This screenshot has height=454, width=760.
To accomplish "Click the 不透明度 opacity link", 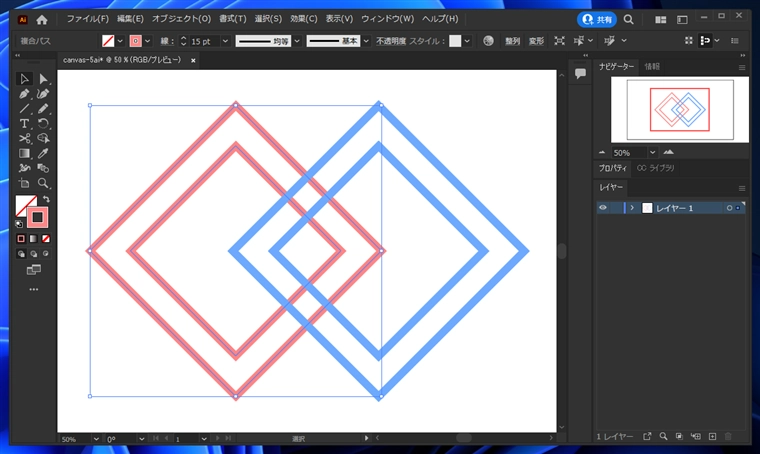I will coord(391,41).
